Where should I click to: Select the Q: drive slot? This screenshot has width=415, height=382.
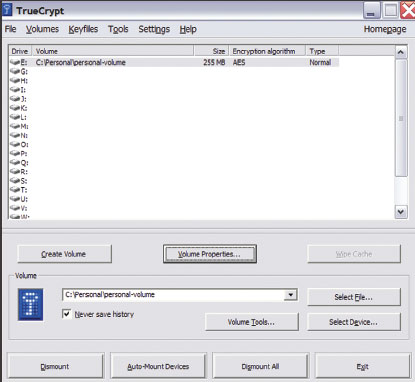pyautogui.click(x=19, y=162)
